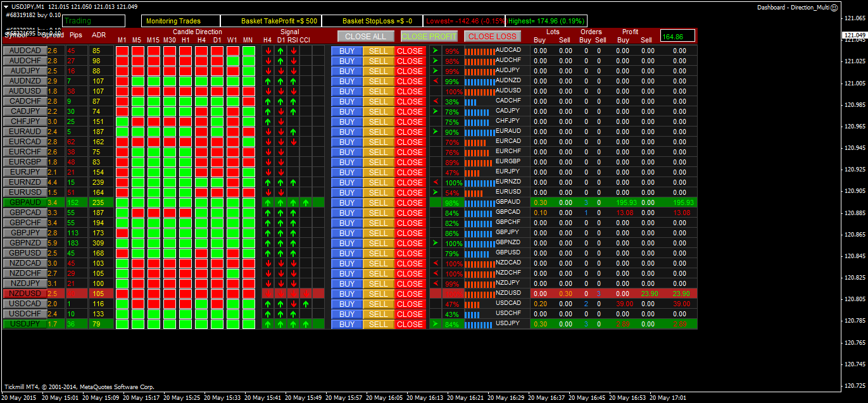Click the 152 pips value for GBPAUD
Viewport: 868px width, 403px height.
tap(73, 202)
